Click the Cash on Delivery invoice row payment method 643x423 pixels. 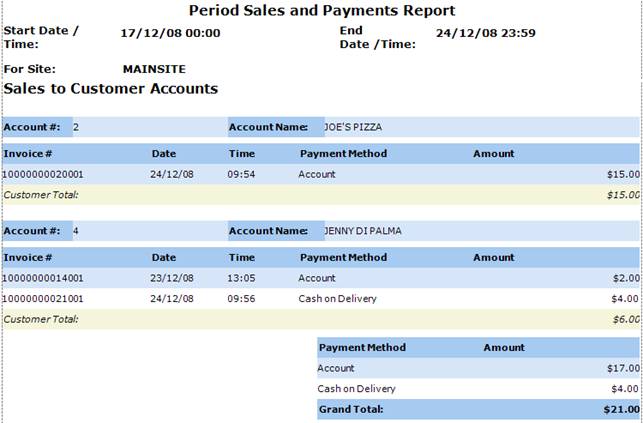click(337, 298)
